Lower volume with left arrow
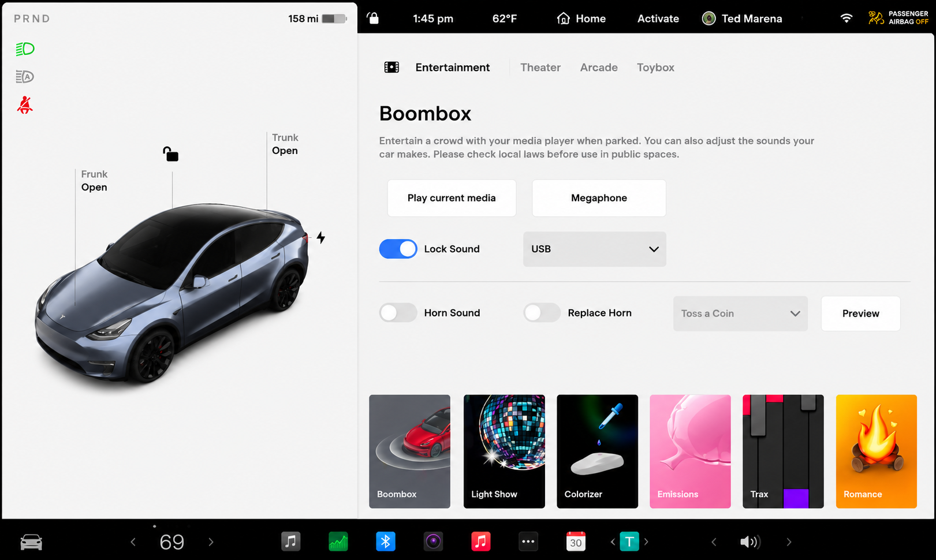Screen dimensions: 936x560 click(x=714, y=542)
